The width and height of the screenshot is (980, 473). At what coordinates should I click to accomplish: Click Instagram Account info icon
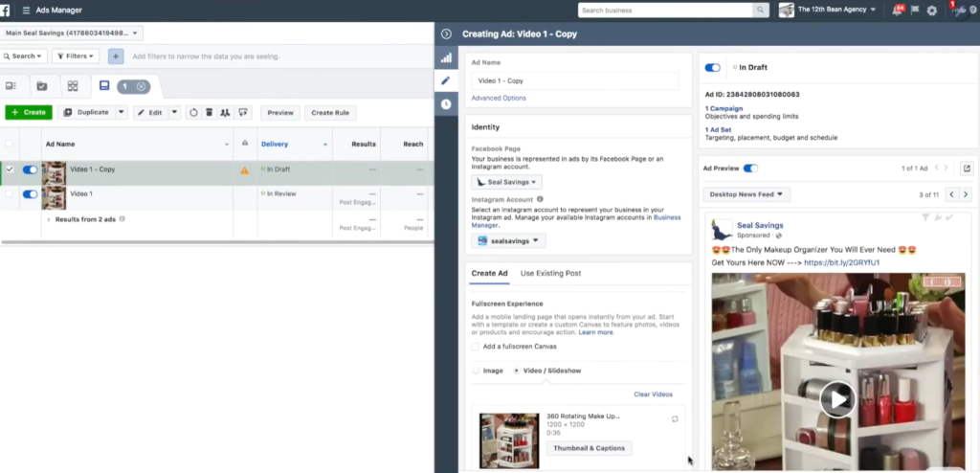[x=540, y=199]
